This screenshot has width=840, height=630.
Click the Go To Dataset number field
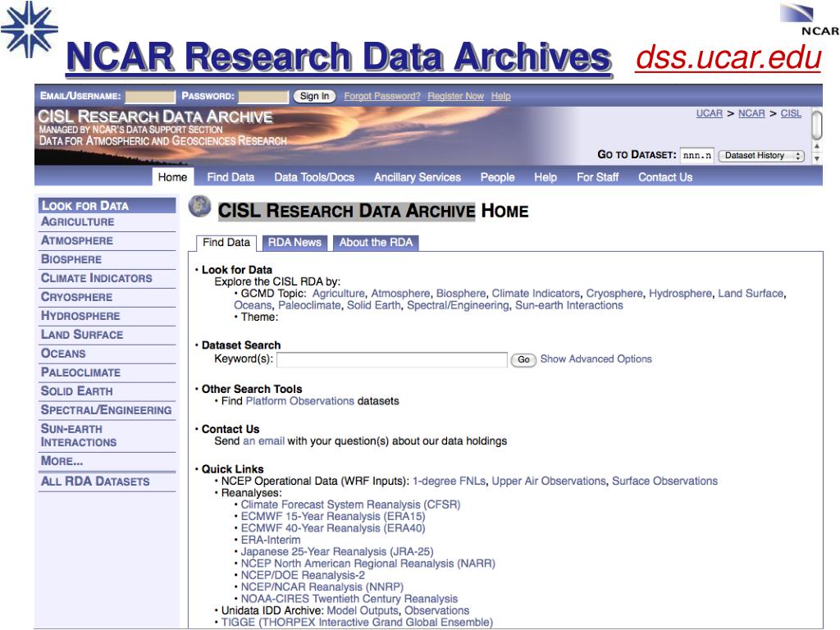pos(696,155)
